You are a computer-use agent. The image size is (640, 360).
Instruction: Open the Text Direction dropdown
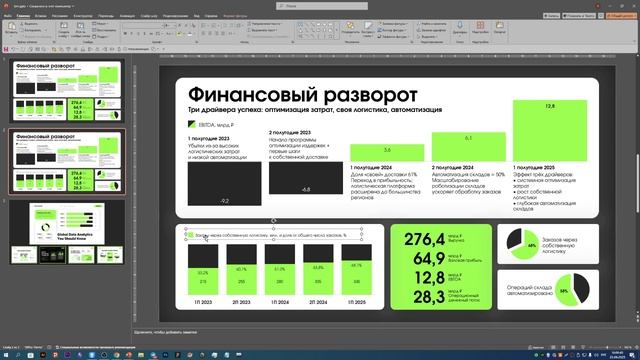[x=263, y=24]
